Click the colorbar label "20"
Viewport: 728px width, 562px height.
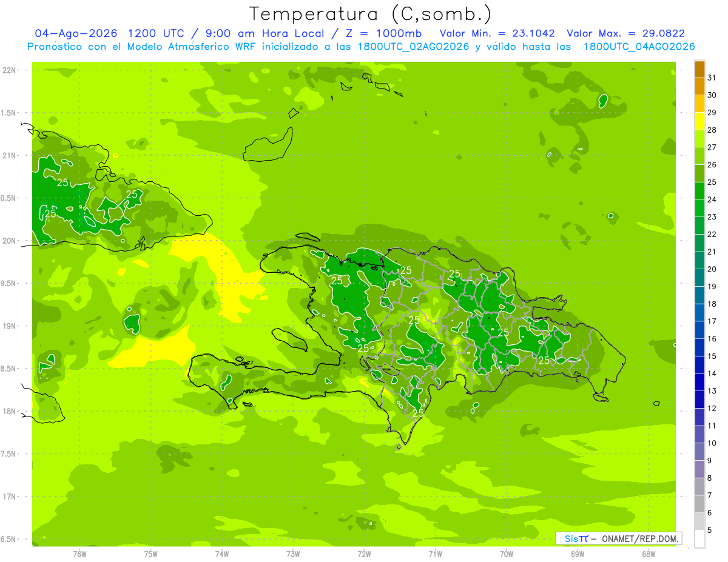coord(712,269)
